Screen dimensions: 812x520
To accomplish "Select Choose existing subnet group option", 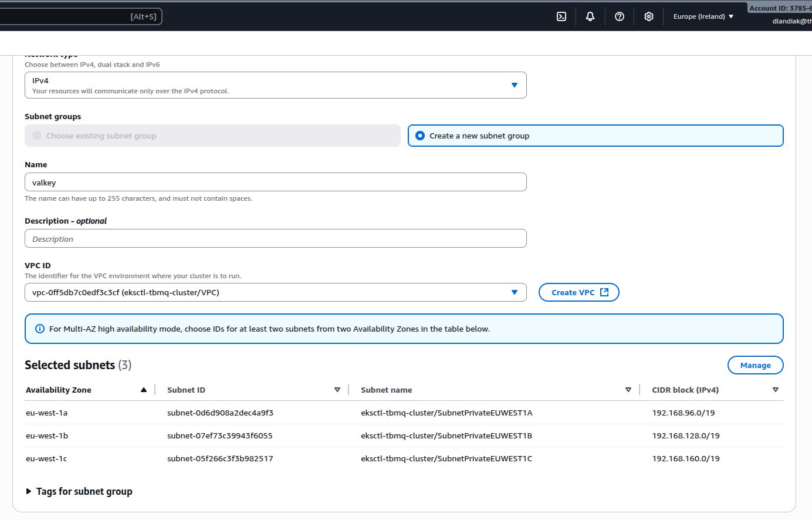I will click(37, 136).
